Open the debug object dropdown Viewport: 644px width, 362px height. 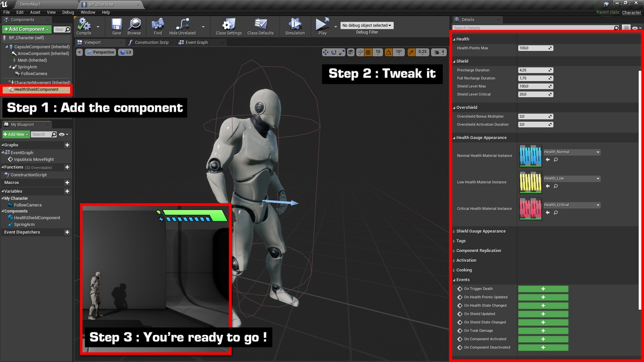367,25
